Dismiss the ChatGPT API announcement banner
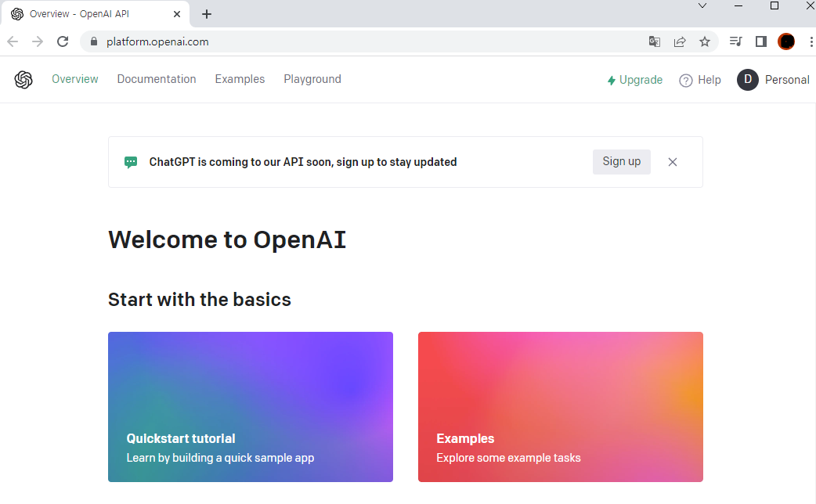This screenshot has width=816, height=504. coord(673,162)
